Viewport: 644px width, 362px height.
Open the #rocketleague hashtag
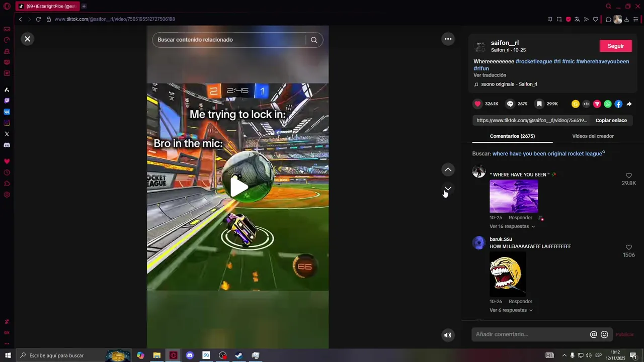(534, 61)
